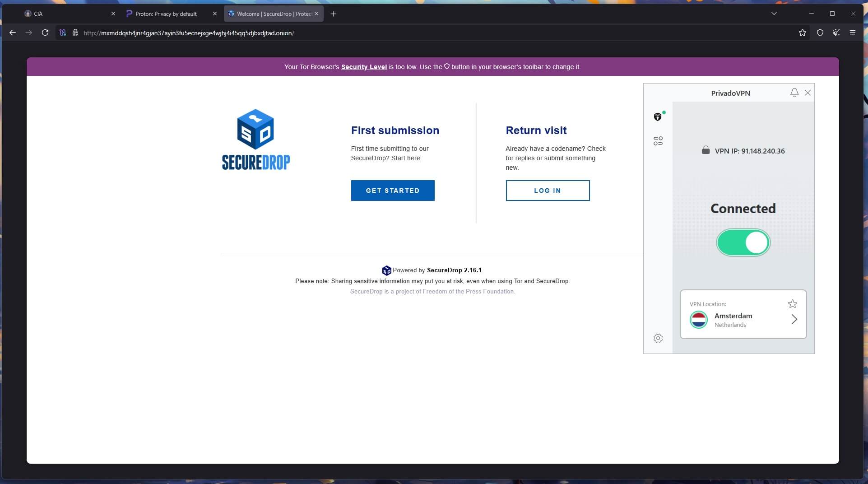Click the Amsterdam location name
Image resolution: width=868 pixels, height=484 pixels.
(x=733, y=316)
